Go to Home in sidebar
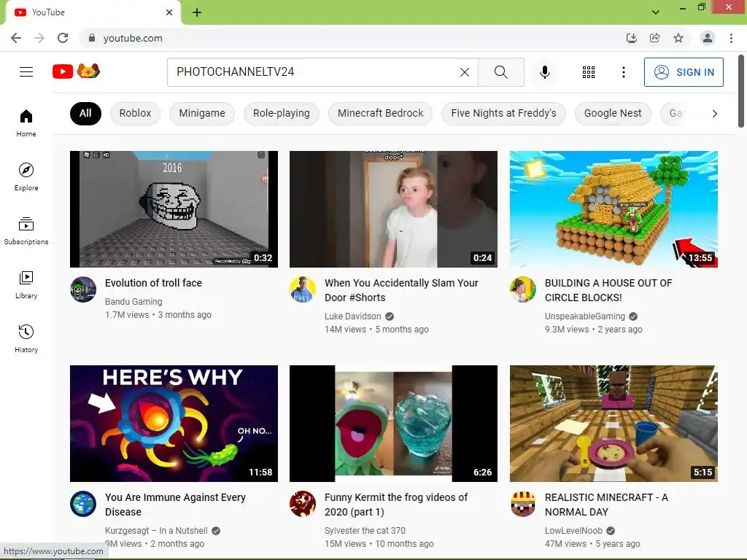The width and height of the screenshot is (747, 560). click(x=26, y=122)
